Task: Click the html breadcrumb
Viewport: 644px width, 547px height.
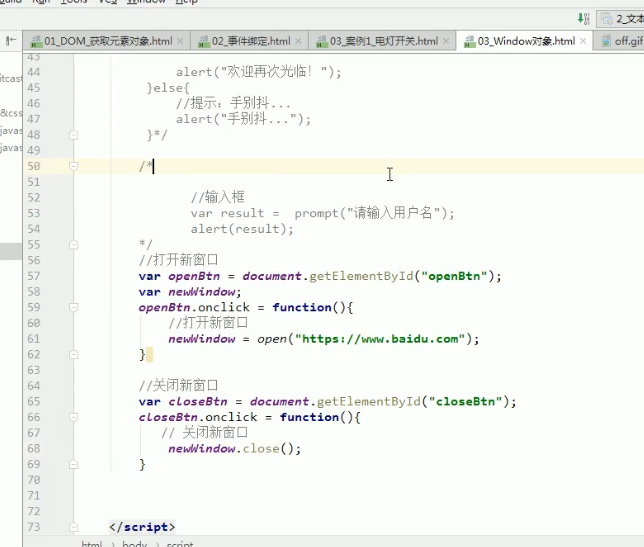Action: click(92, 543)
